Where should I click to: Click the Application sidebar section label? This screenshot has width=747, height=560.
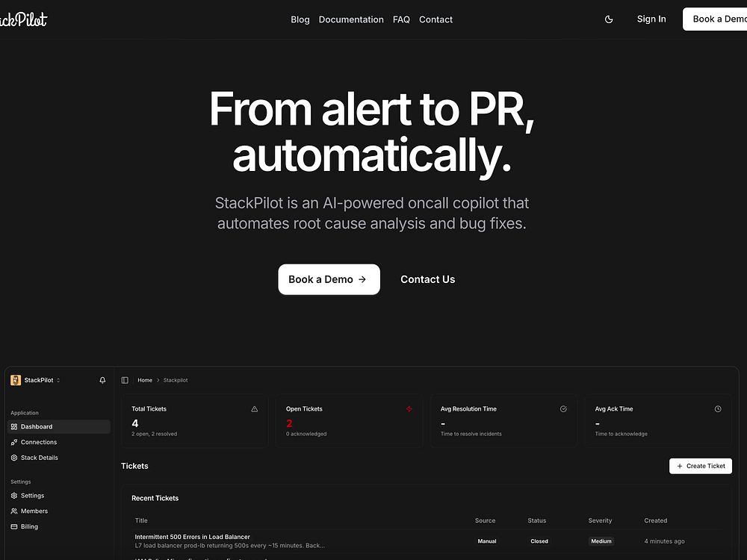coord(25,413)
